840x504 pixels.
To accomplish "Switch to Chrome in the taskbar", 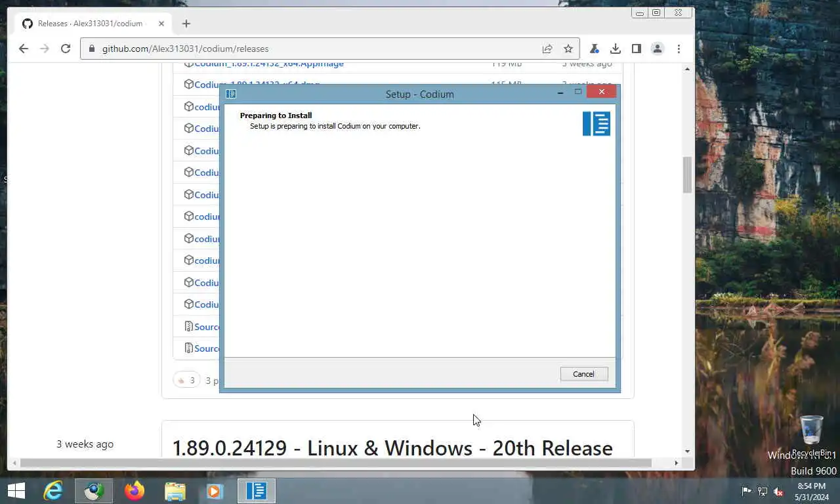I will pyautogui.click(x=94, y=491).
